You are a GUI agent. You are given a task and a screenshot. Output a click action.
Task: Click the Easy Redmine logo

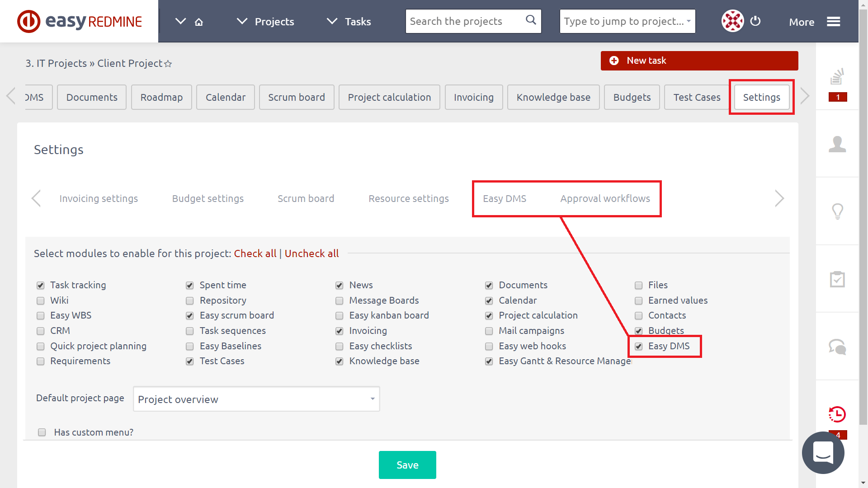pos(80,21)
